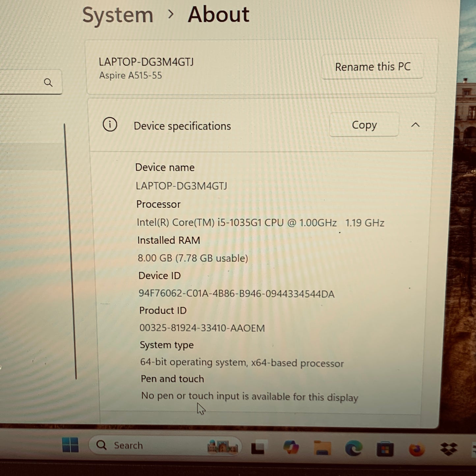This screenshot has width=476, height=476.
Task: Click the Product ID label
Action: click(x=163, y=311)
